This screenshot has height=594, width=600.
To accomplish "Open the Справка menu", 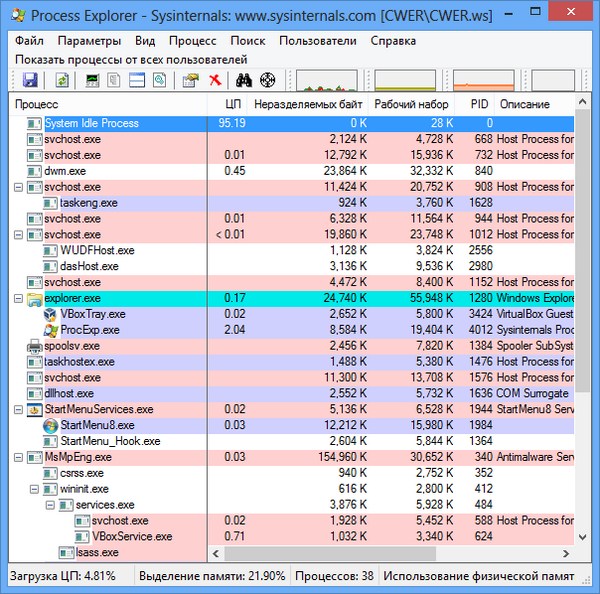I will pyautogui.click(x=393, y=41).
